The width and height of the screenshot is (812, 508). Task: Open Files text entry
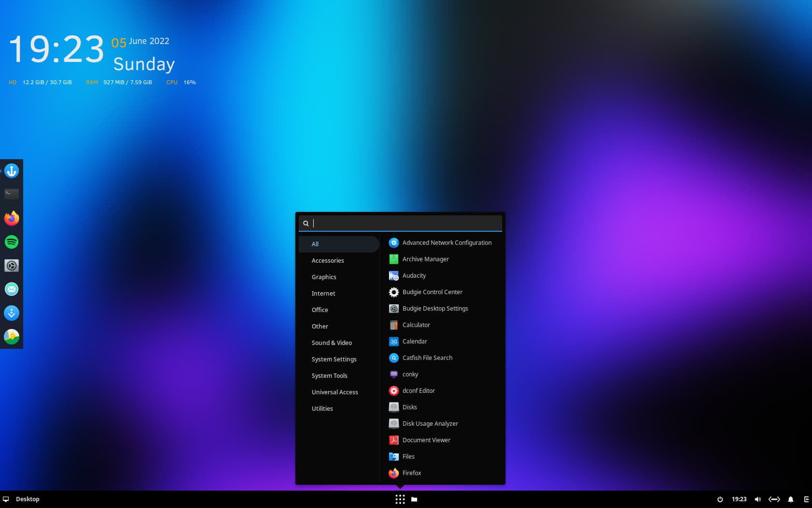point(408,457)
